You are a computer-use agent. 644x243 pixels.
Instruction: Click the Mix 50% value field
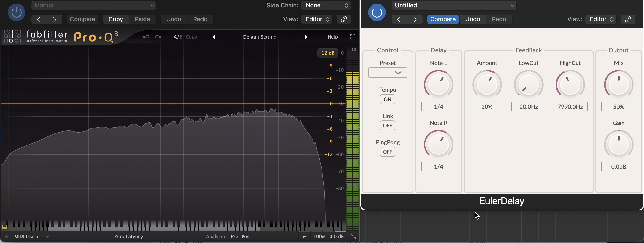(x=619, y=107)
